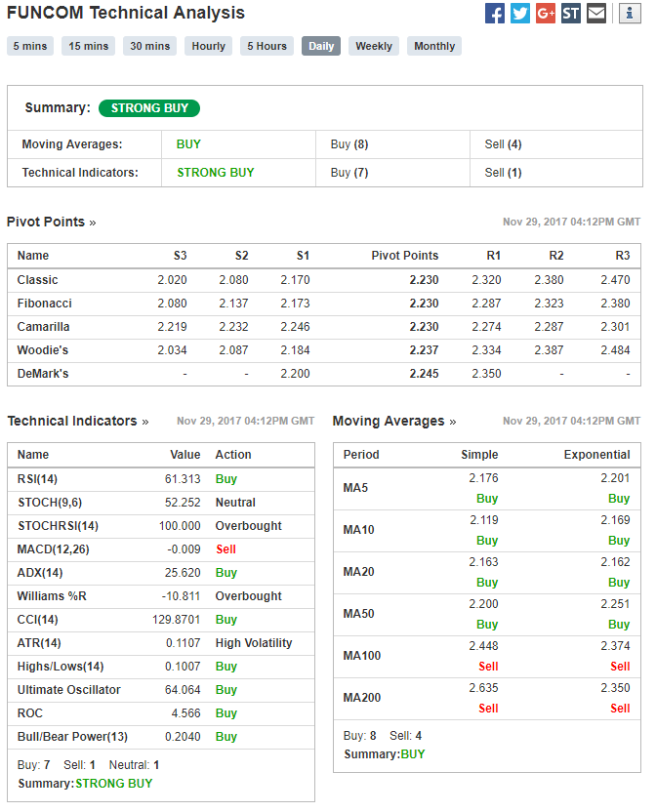Open the Pivot Points section link
Viewport: 656px width, 812px height.
[x=51, y=222]
